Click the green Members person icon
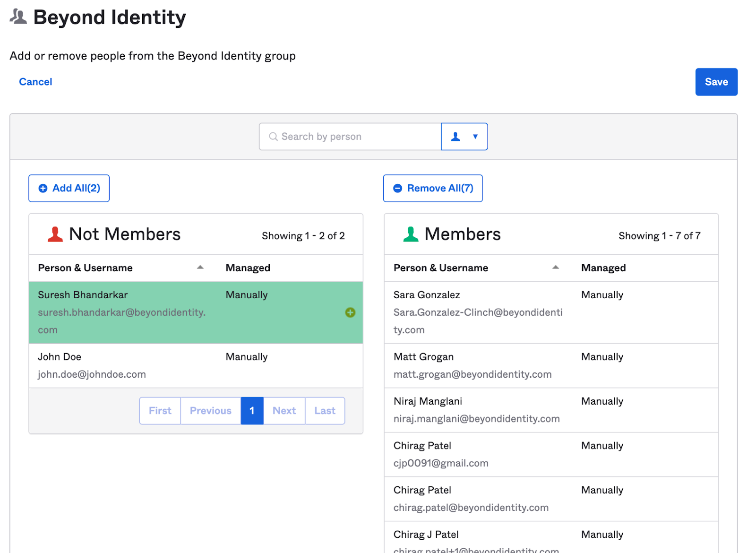Viewport: 756px width, 553px height. tap(411, 234)
